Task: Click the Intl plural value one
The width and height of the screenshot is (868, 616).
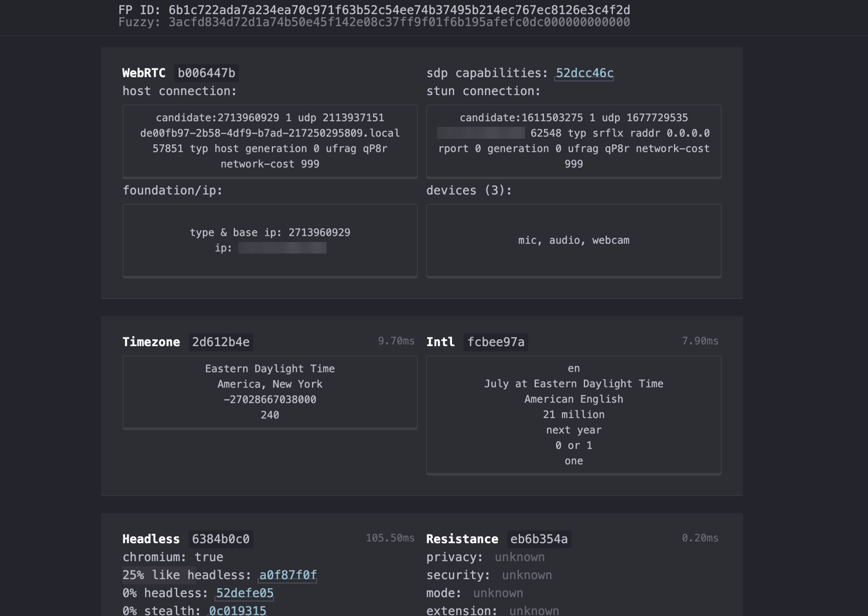Action: (573, 461)
